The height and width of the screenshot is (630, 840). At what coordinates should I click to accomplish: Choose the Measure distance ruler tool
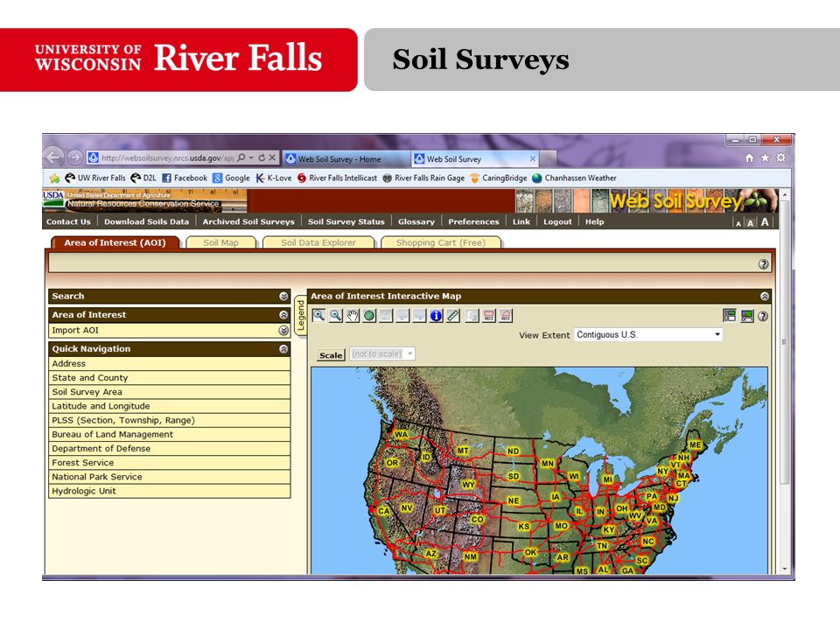point(453,316)
